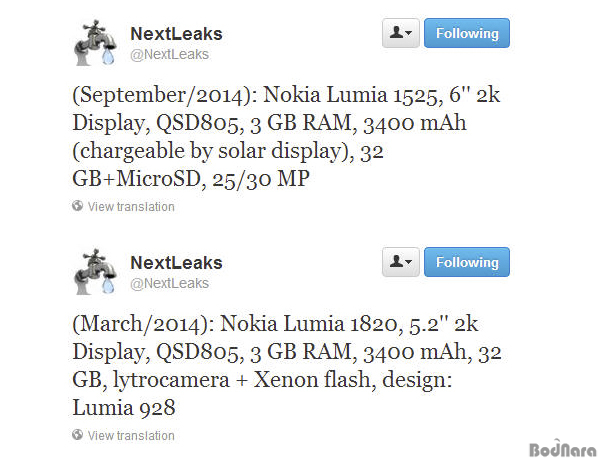
Task: Click the September/2014 Lumia 1525 tweet text
Action: click(x=286, y=137)
